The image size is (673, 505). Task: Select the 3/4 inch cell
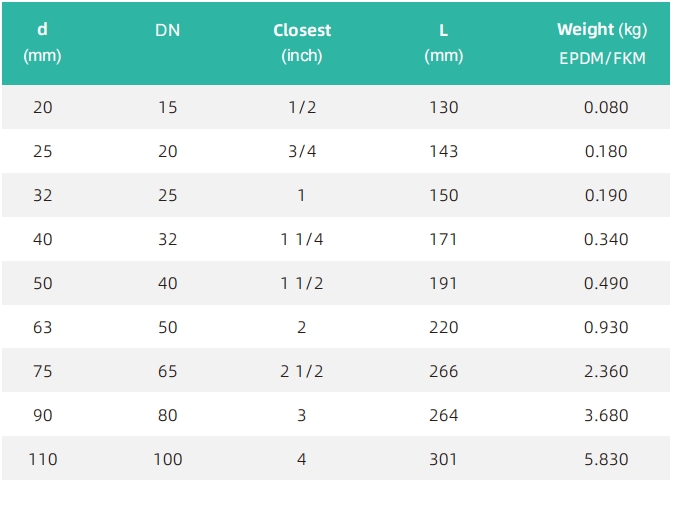[x=302, y=151]
